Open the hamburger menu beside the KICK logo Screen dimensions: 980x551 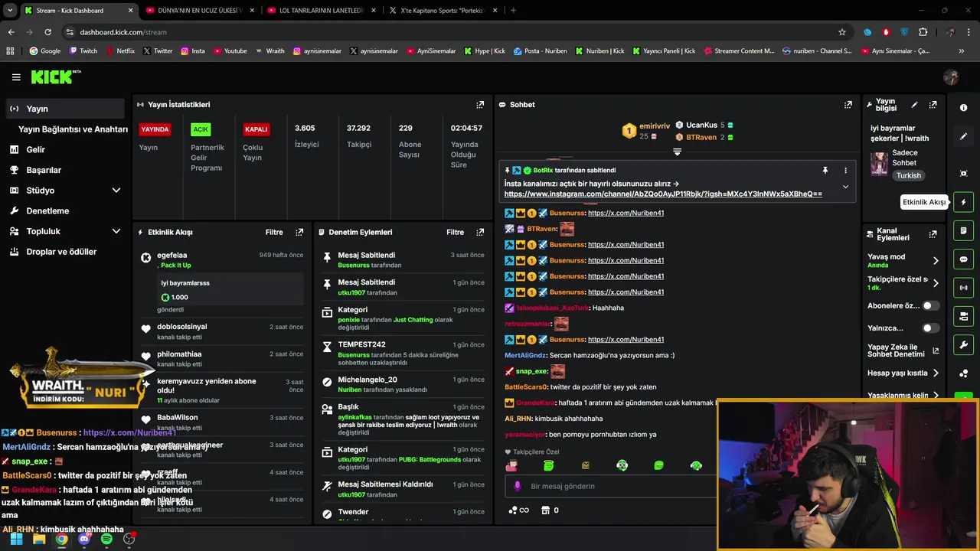click(x=16, y=77)
